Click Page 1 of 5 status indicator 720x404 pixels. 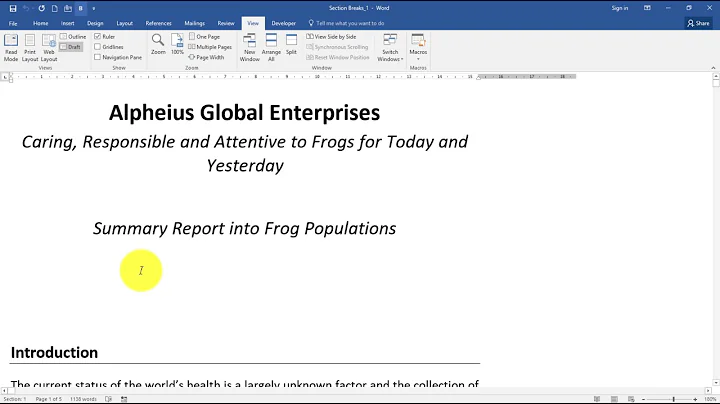[48, 399]
